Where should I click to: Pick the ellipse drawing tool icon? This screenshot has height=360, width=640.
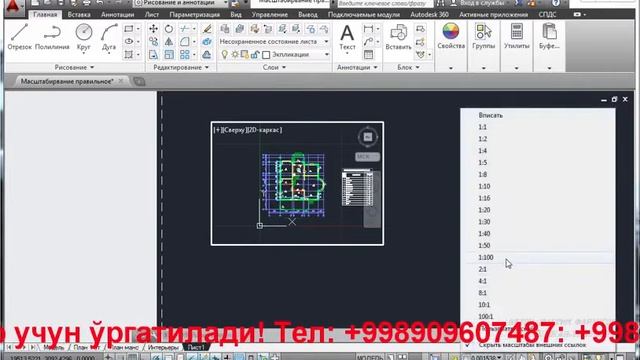[x=129, y=42]
